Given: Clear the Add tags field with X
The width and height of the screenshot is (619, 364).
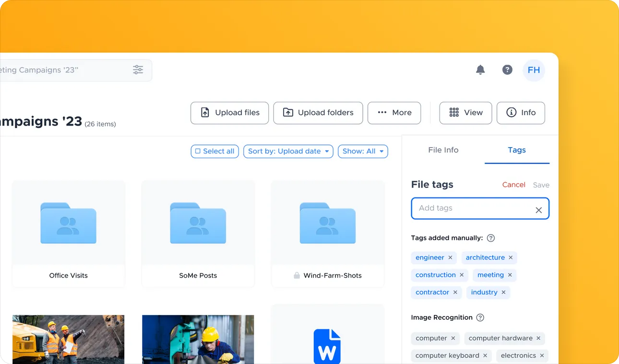Looking at the screenshot, I should 538,210.
